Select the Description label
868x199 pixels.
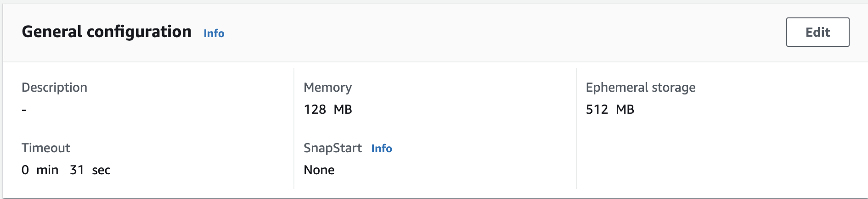[x=54, y=87]
